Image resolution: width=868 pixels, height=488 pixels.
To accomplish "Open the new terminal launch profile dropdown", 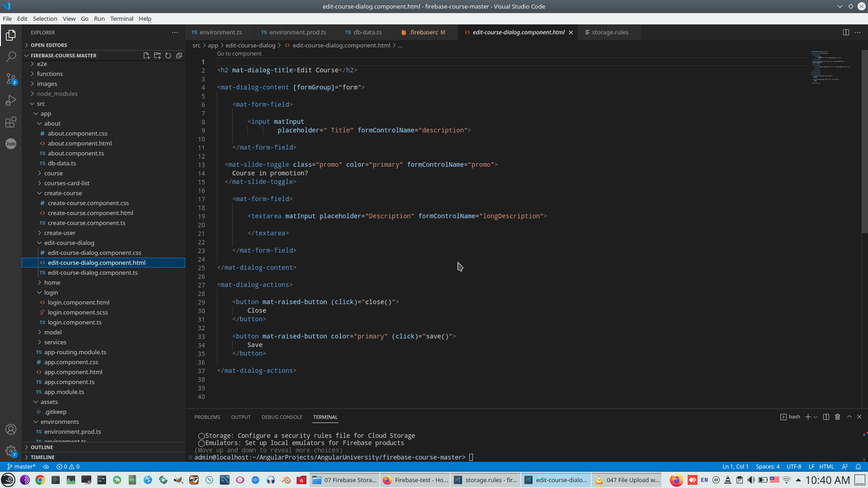I will click(816, 417).
